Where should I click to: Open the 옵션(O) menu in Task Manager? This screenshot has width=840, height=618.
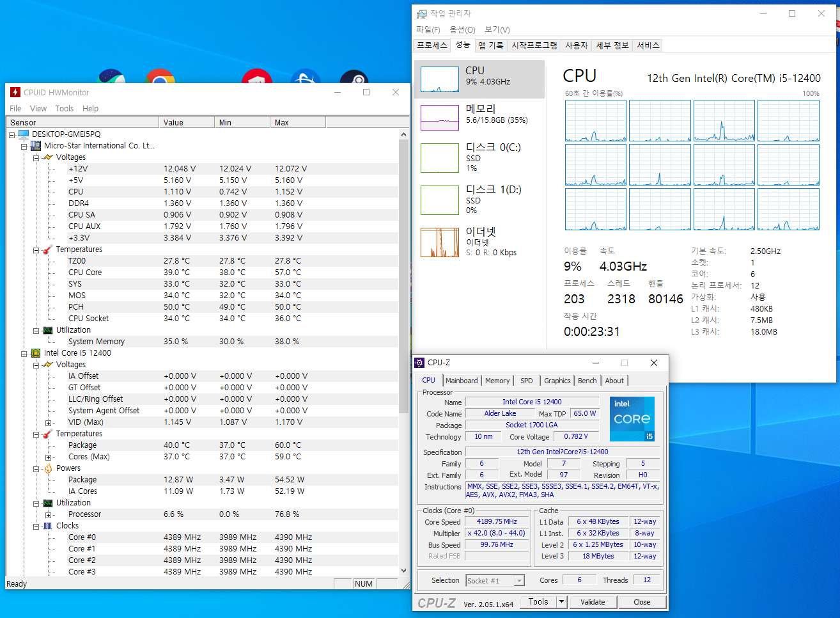pyautogui.click(x=462, y=29)
